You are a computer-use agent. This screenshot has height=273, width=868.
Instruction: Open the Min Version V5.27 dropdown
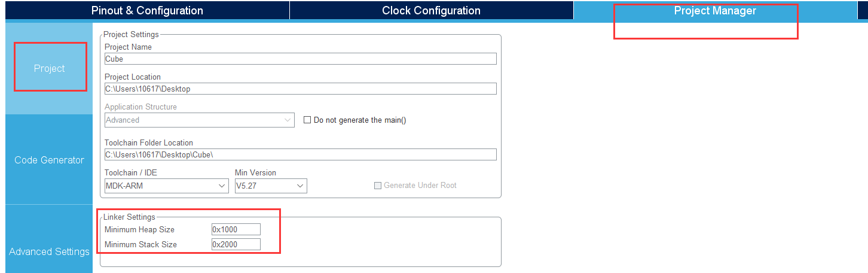tap(271, 186)
